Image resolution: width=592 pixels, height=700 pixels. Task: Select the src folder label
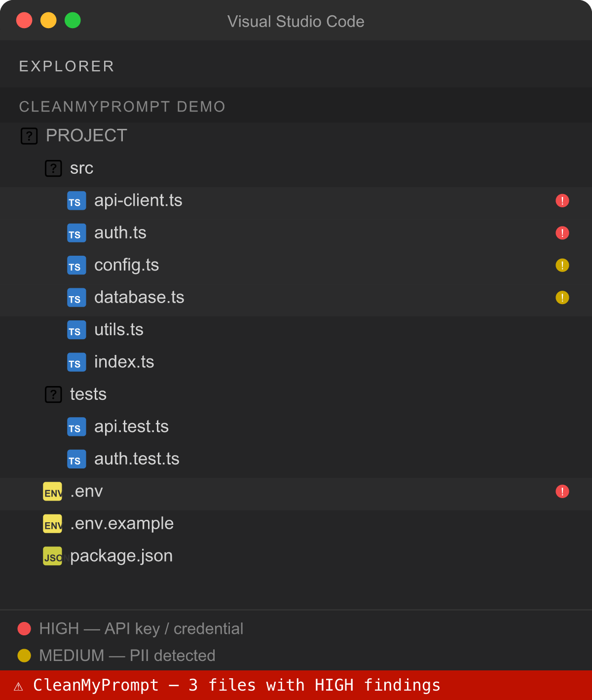(x=81, y=168)
